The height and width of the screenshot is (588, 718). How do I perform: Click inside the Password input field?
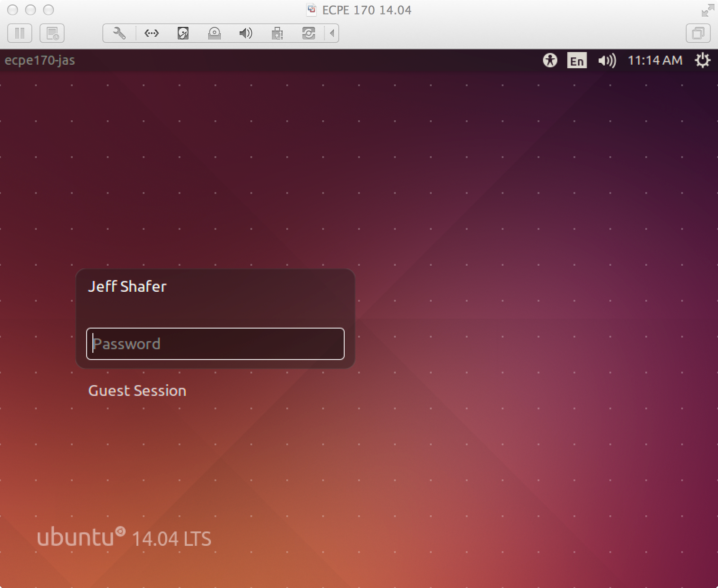pos(215,344)
